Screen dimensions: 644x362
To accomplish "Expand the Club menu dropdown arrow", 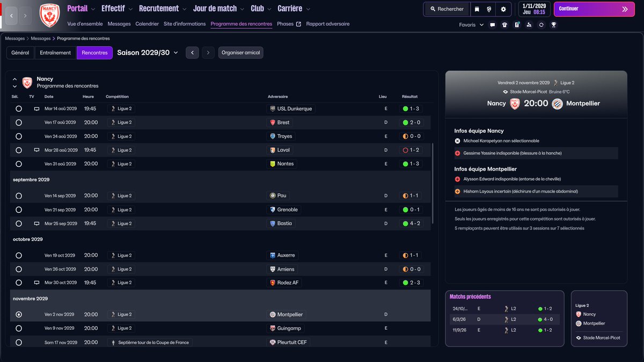I will [269, 9].
